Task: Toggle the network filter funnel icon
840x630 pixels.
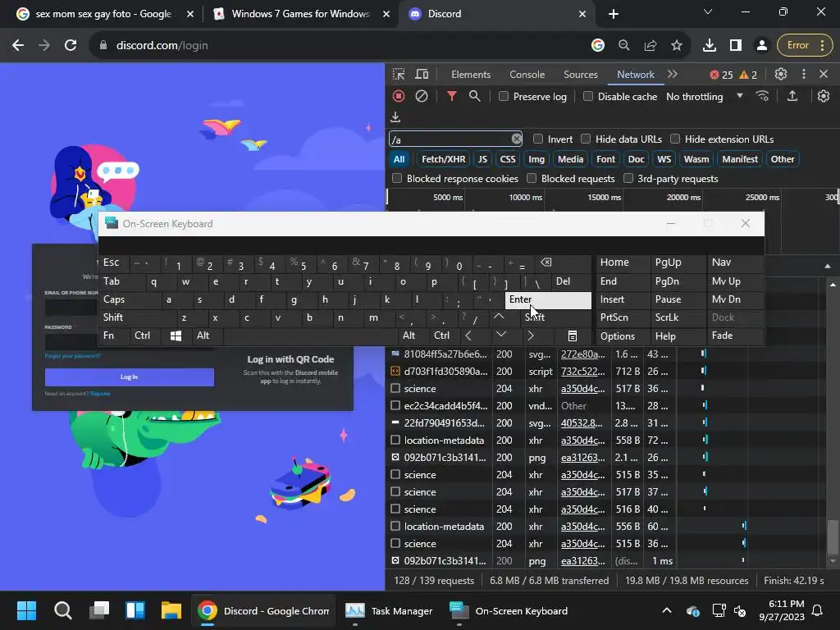Action: pos(452,96)
